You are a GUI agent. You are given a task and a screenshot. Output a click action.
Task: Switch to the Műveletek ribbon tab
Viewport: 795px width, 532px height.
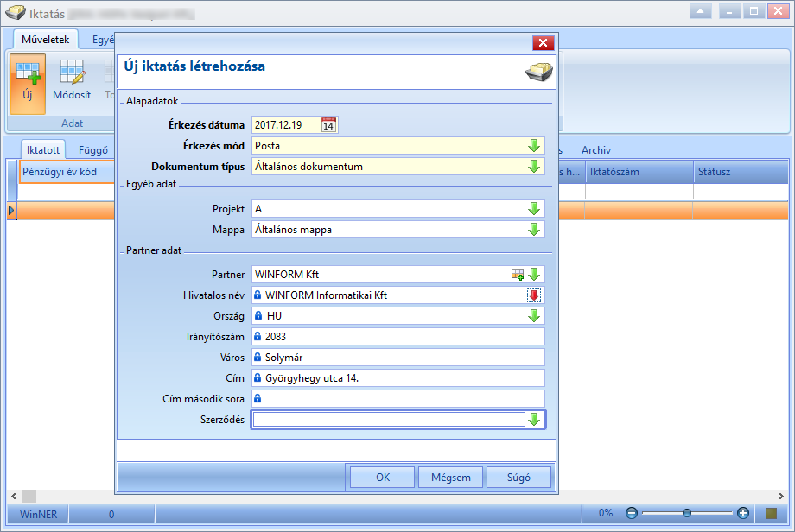pos(45,40)
